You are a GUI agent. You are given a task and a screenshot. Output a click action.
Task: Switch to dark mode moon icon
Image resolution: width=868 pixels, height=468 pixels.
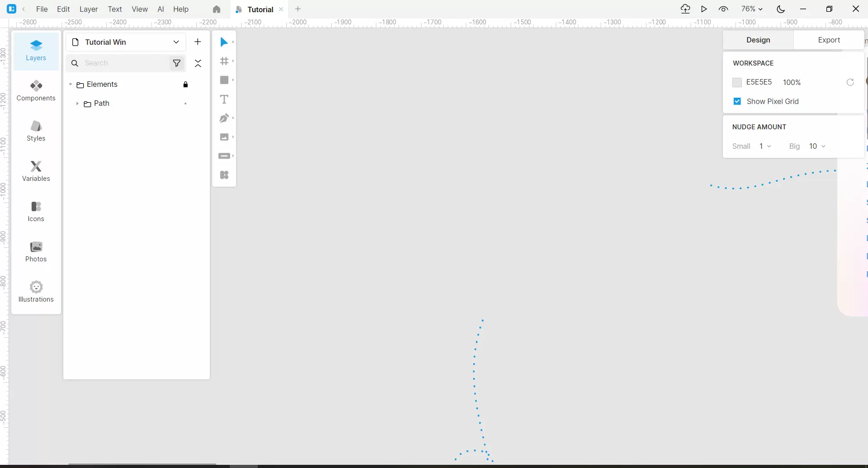[x=781, y=9]
